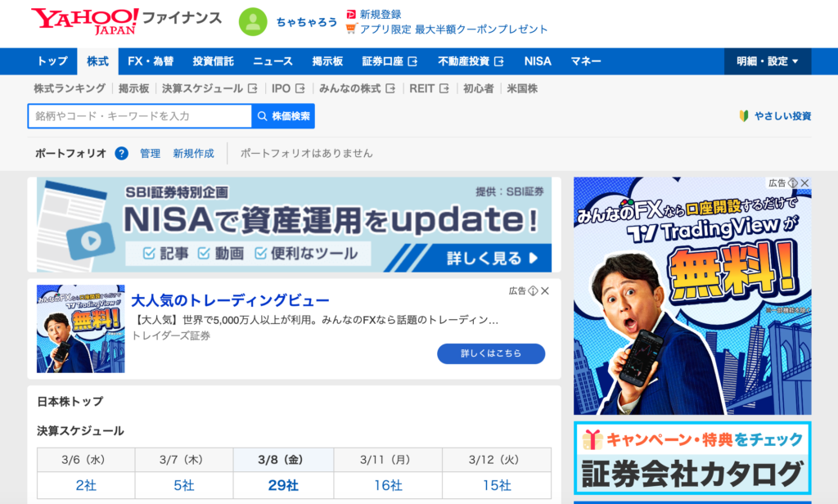
Task: Expand the 明細・設定 dropdown menu
Action: pyautogui.click(x=767, y=61)
